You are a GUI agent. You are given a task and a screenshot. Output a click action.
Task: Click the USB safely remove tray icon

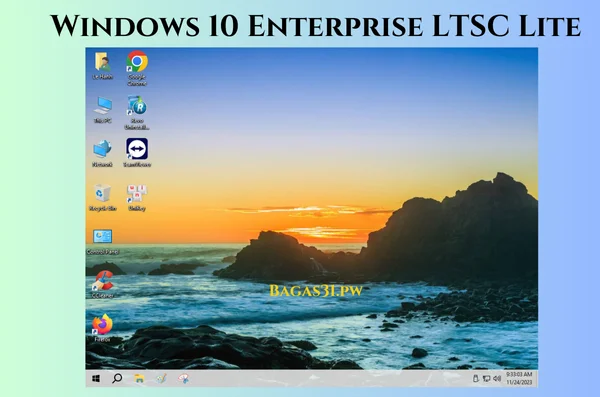point(476,379)
